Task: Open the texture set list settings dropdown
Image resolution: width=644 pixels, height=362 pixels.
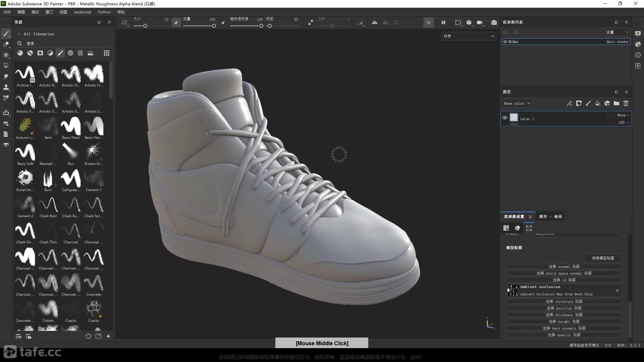Action: click(x=618, y=32)
